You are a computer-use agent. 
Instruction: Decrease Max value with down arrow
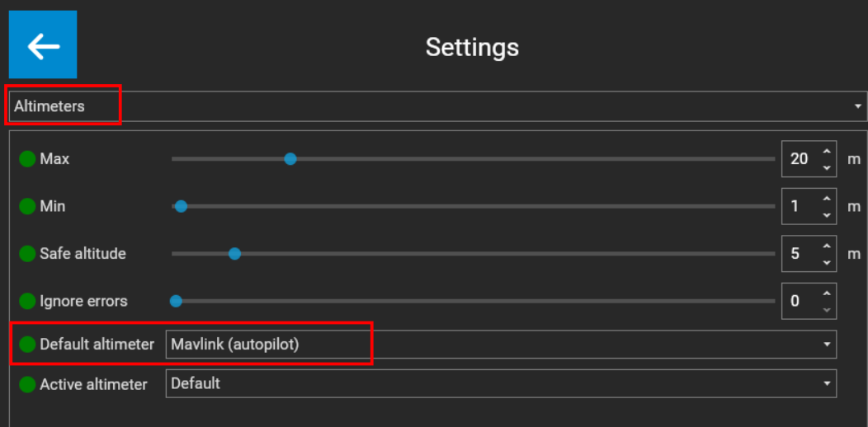[x=827, y=167]
